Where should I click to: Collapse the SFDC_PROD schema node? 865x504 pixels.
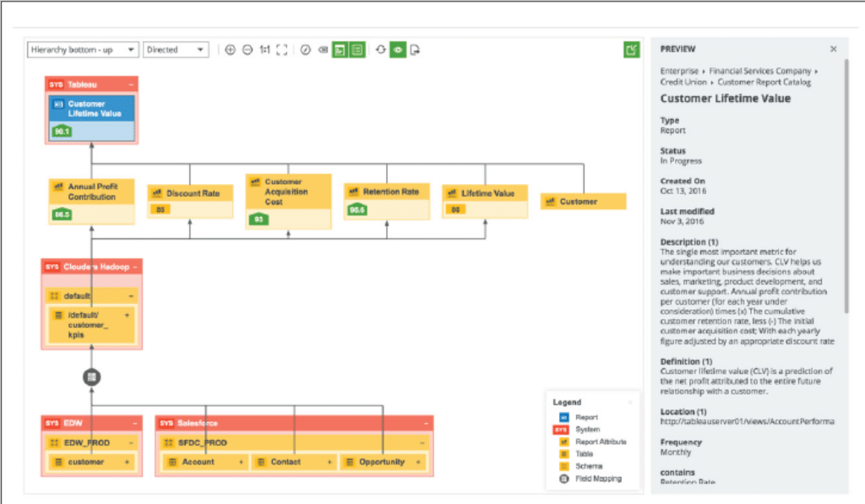click(422, 442)
